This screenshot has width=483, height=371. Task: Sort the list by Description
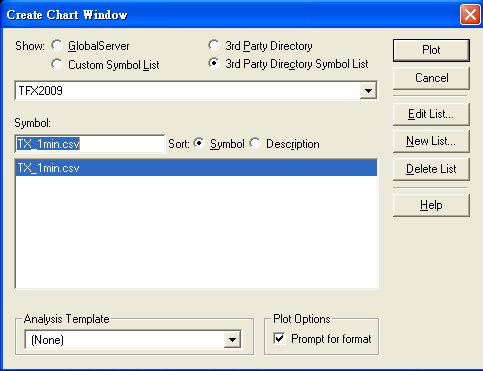click(255, 143)
